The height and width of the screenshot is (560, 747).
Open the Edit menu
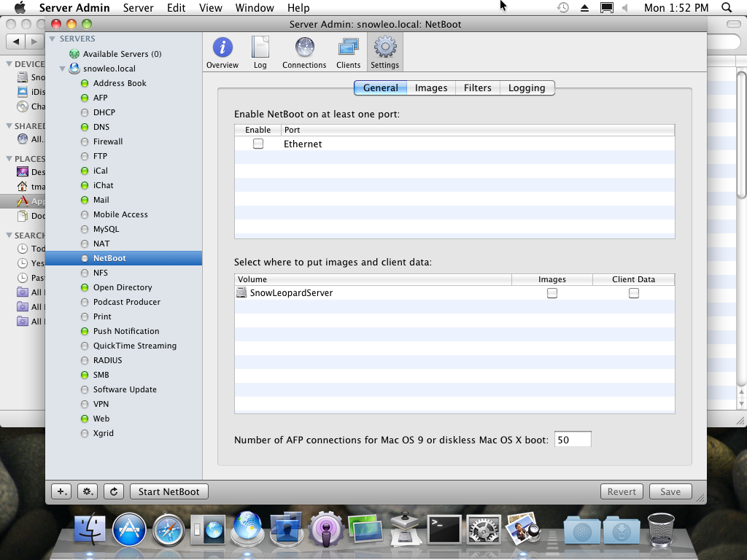point(177,7)
